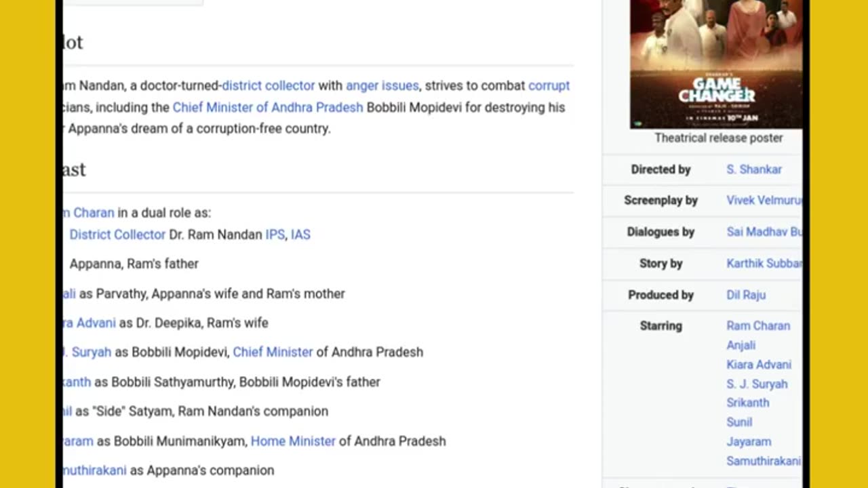Open Srikanth from the Starring list
Image resolution: width=868 pixels, height=488 pixels.
pyautogui.click(x=747, y=403)
